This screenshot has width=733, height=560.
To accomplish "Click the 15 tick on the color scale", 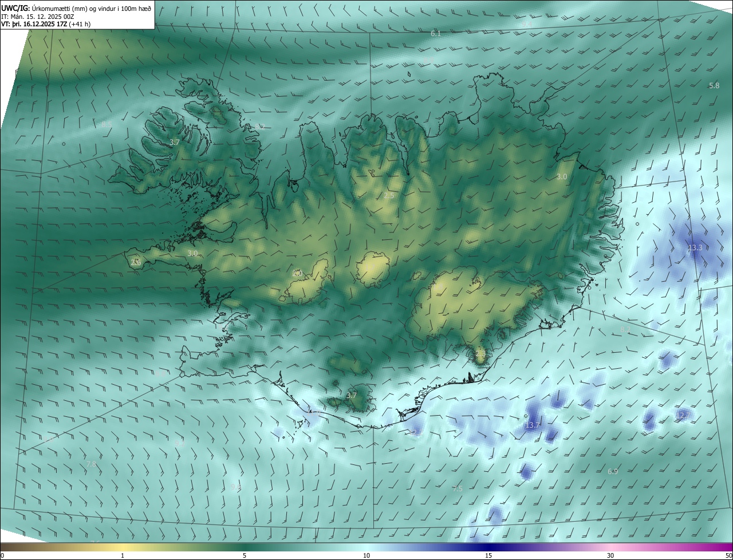I will (488, 556).
